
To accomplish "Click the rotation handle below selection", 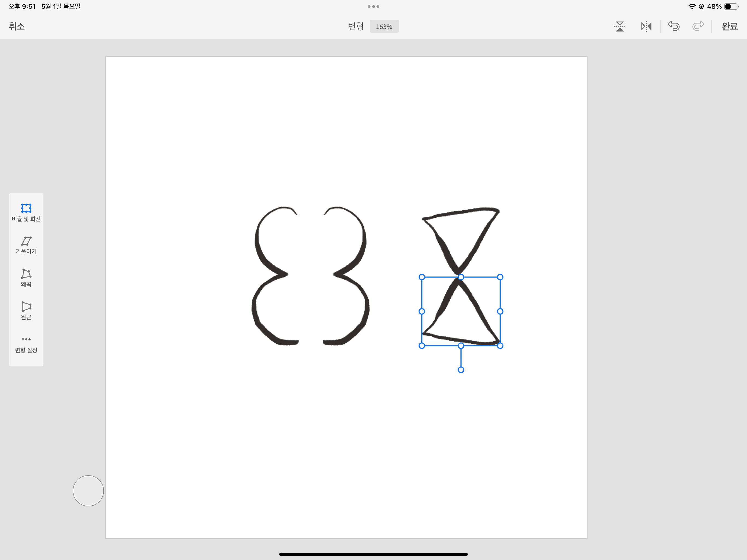I will coord(461,370).
